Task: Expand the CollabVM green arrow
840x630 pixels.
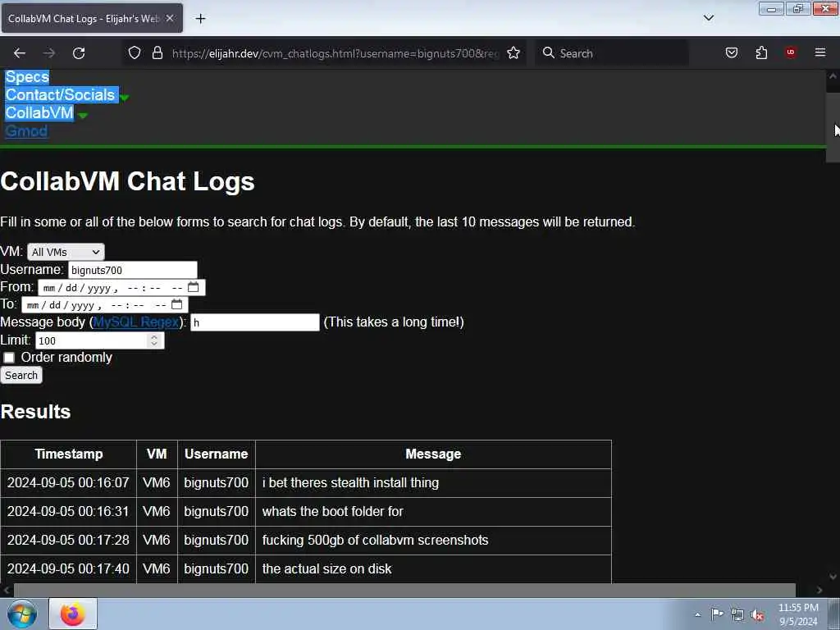Action: click(x=83, y=115)
